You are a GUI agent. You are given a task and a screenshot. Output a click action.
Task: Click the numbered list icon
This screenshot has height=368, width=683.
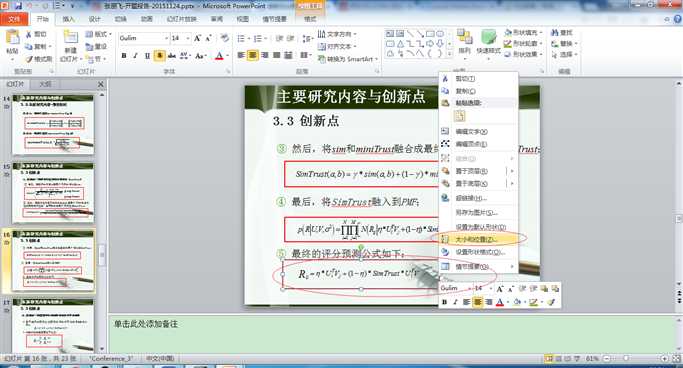[257, 39]
